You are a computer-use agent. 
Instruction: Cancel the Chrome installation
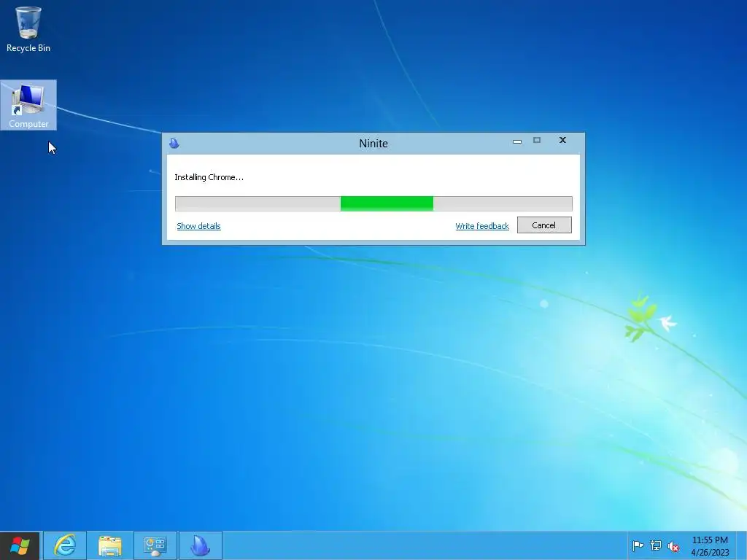click(544, 225)
